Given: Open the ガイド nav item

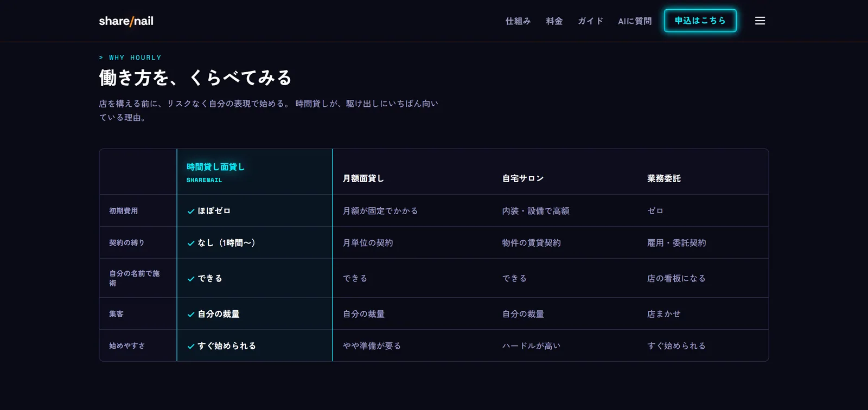Looking at the screenshot, I should click(x=590, y=21).
